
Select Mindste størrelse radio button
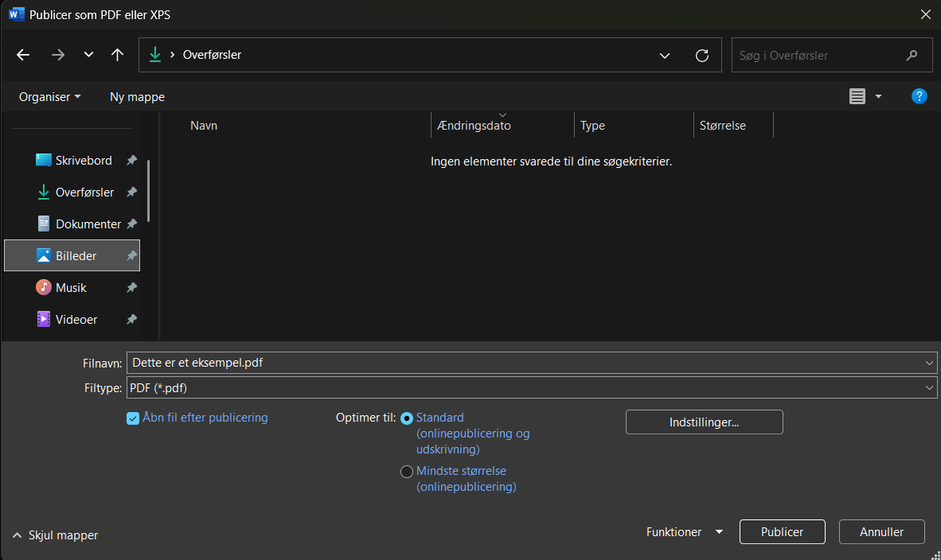point(407,471)
